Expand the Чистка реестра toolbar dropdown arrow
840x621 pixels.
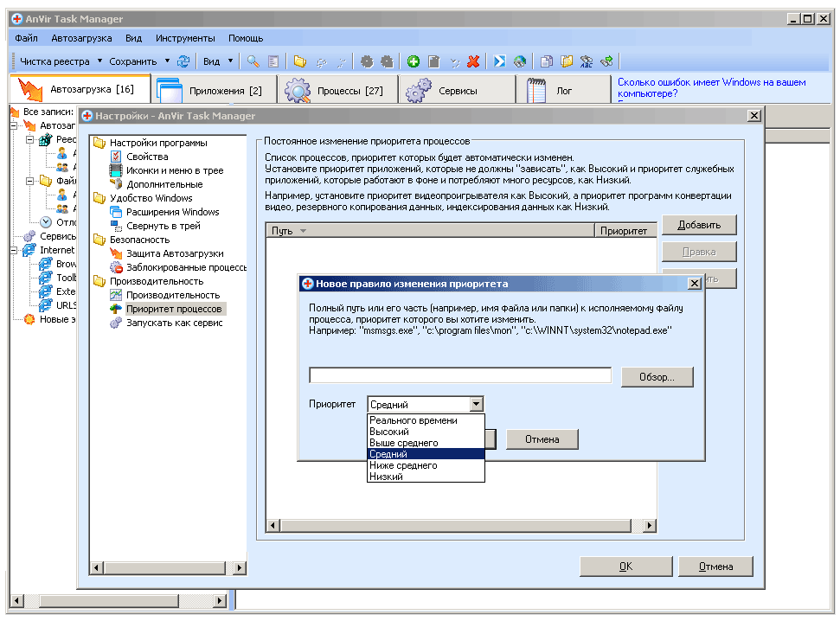click(x=99, y=61)
